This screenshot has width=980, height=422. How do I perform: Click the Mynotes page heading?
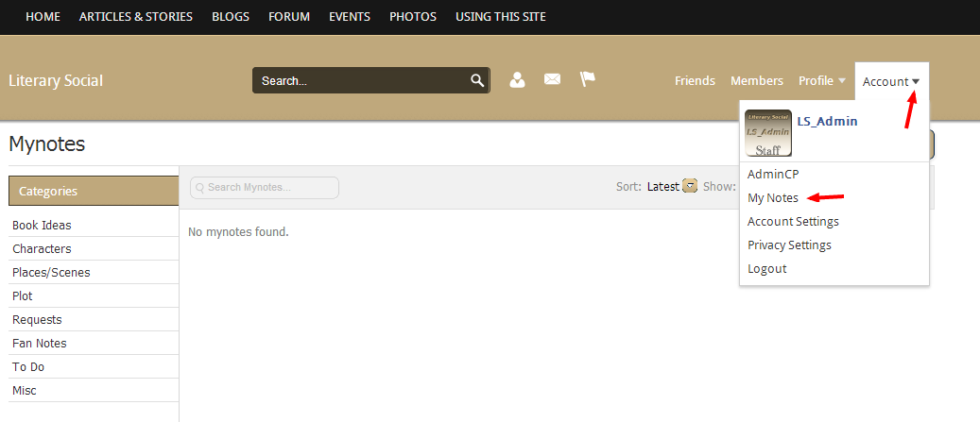[47, 144]
